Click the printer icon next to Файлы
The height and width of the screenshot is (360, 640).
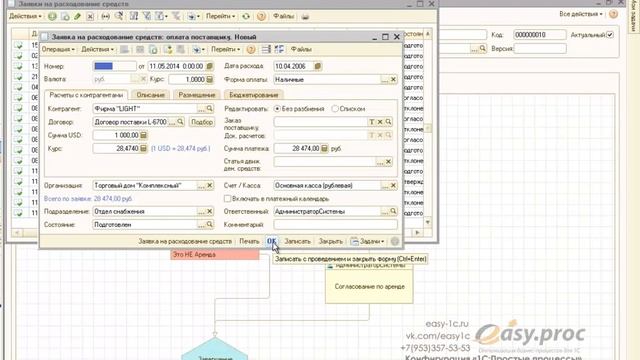[x=305, y=17]
